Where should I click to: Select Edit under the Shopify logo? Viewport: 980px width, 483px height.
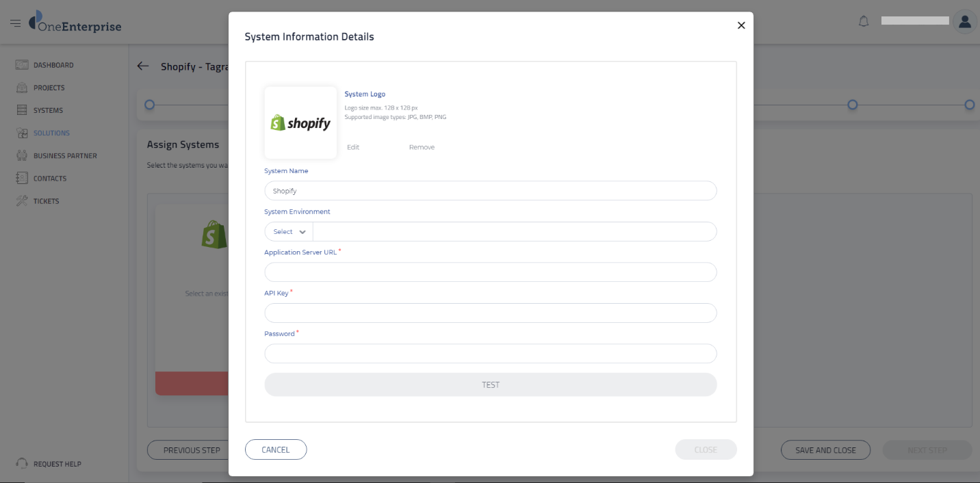[353, 146]
